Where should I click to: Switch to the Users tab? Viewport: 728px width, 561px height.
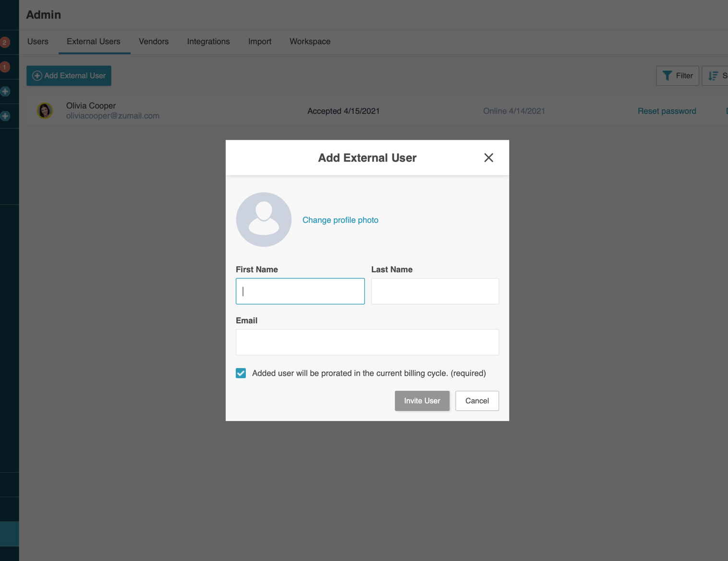click(38, 42)
